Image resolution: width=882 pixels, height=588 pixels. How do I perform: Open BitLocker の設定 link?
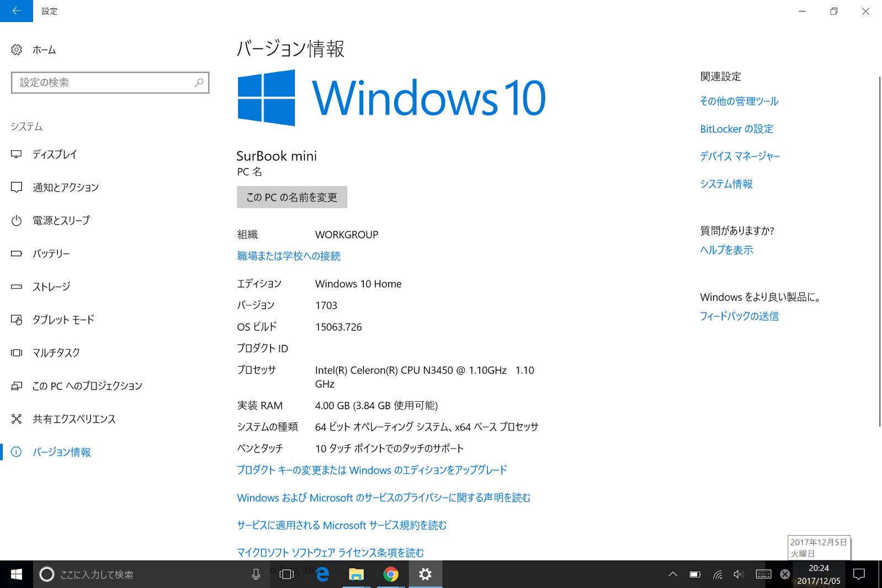click(x=736, y=129)
